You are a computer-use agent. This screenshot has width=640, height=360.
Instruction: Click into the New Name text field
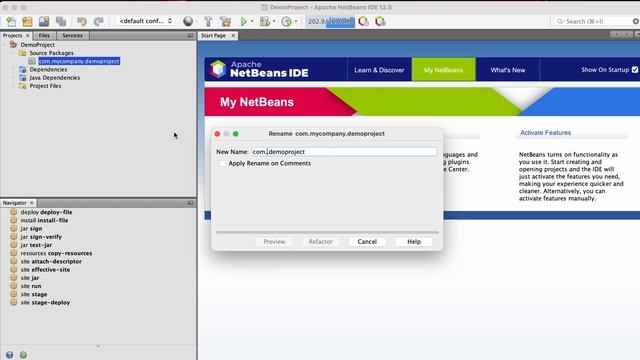coord(344,152)
